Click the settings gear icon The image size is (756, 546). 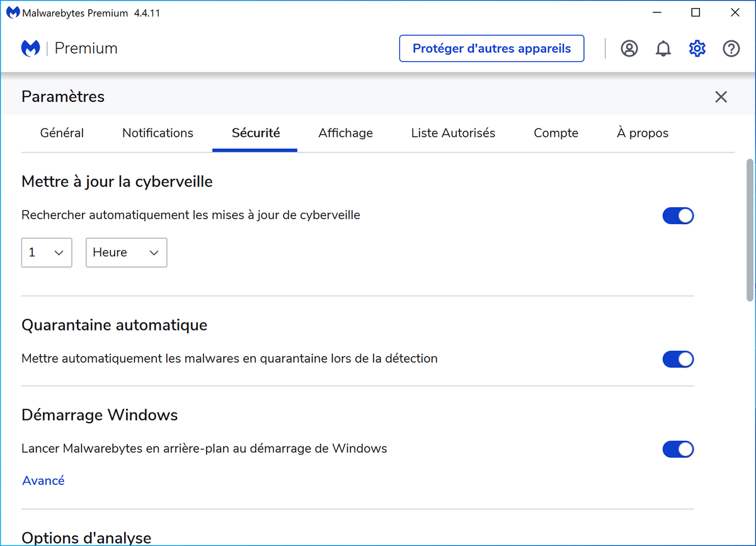[x=697, y=48]
